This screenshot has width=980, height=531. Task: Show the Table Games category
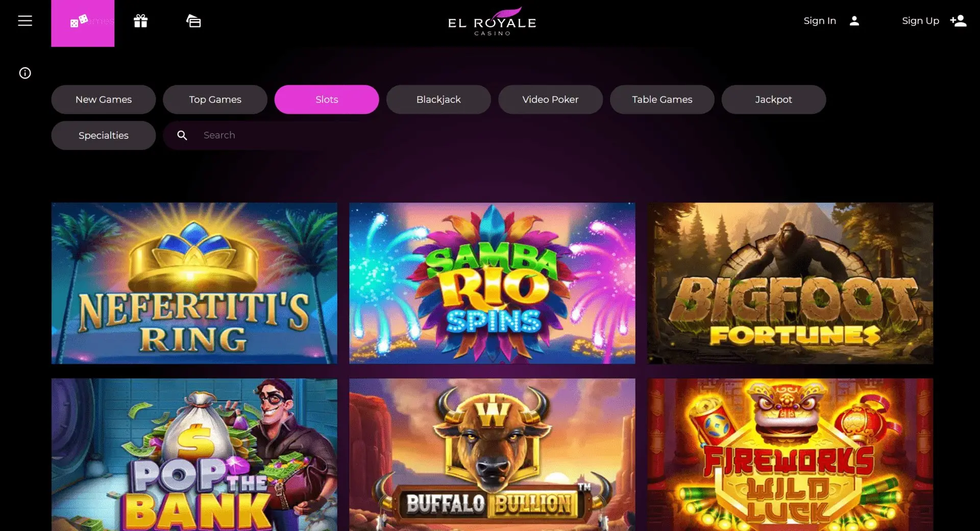point(662,99)
